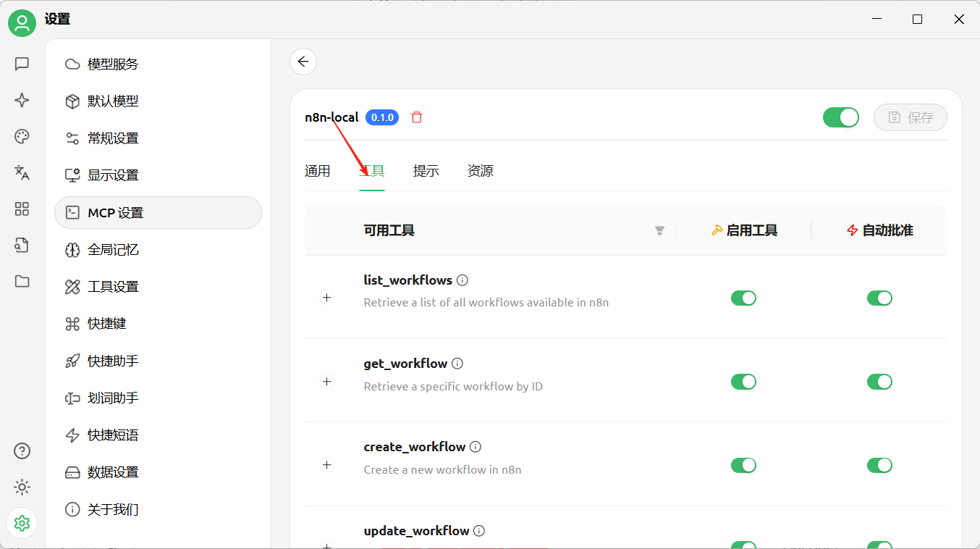
Task: Disable get_workflow in 启用工具 column
Action: coord(743,382)
